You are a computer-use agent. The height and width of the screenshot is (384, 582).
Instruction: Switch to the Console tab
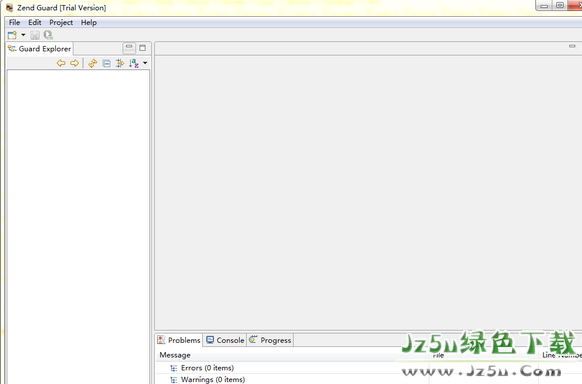tap(225, 340)
